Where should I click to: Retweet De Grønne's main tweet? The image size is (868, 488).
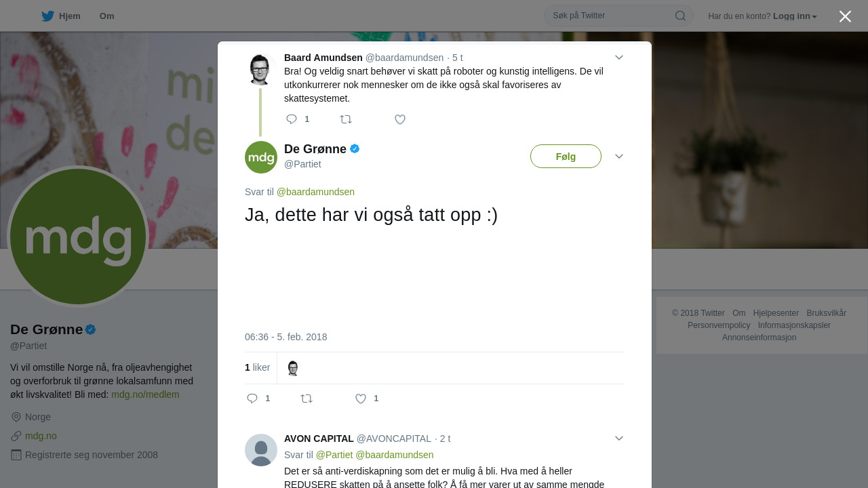[307, 399]
